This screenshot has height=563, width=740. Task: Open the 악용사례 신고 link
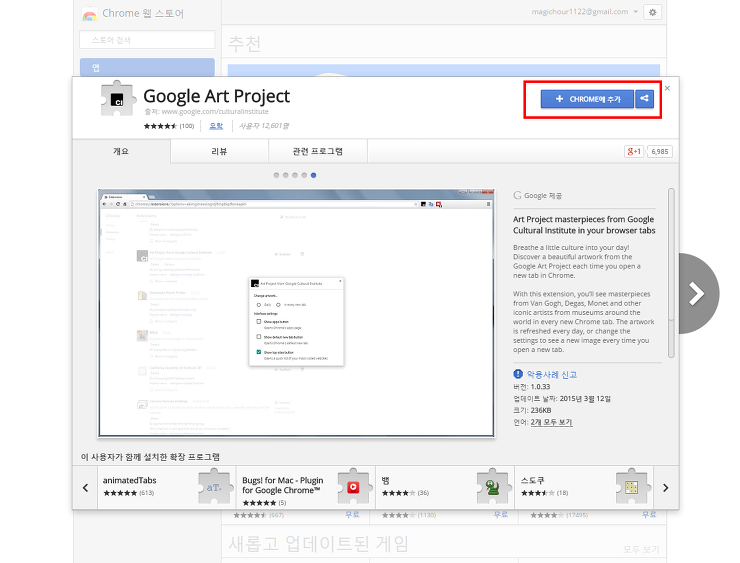(552, 375)
